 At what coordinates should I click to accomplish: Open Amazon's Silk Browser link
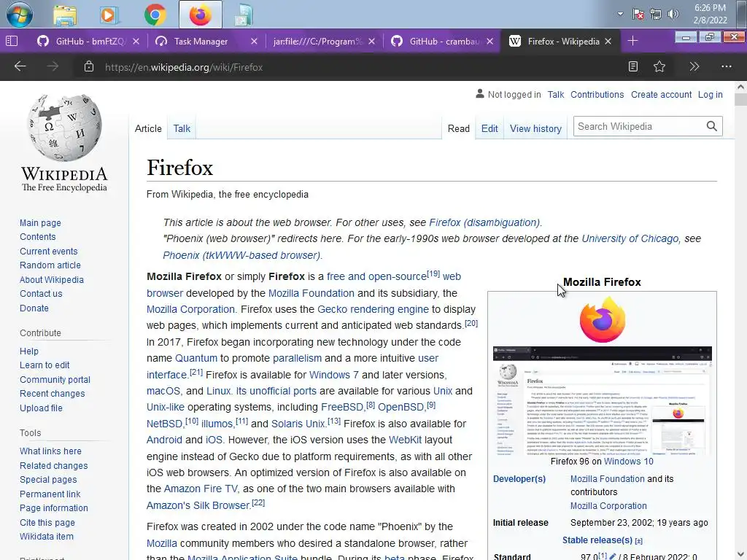click(x=198, y=505)
